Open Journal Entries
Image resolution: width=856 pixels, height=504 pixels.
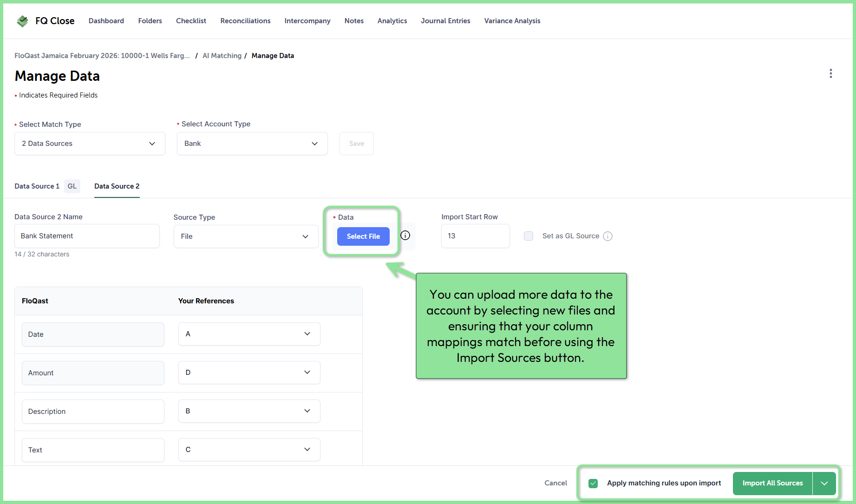click(x=445, y=21)
